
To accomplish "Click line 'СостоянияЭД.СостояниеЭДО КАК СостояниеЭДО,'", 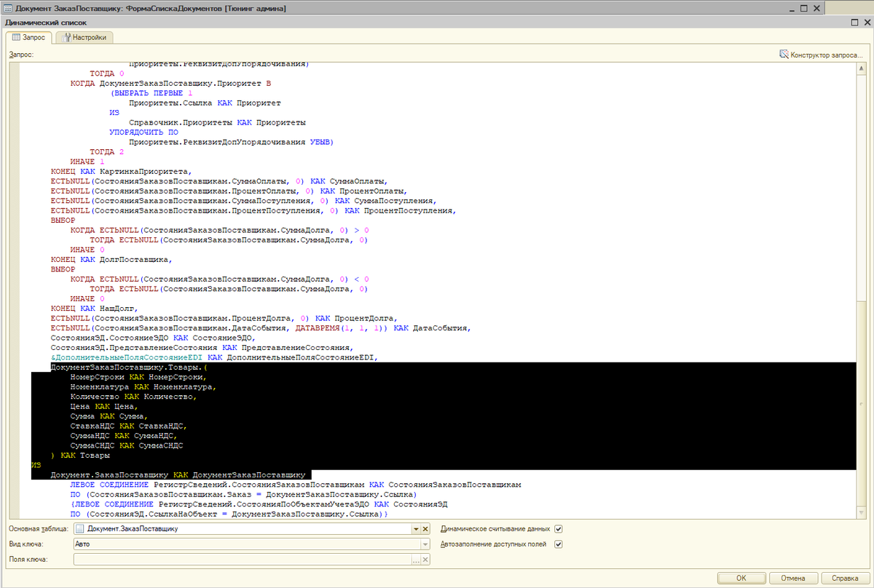I will tap(153, 338).
